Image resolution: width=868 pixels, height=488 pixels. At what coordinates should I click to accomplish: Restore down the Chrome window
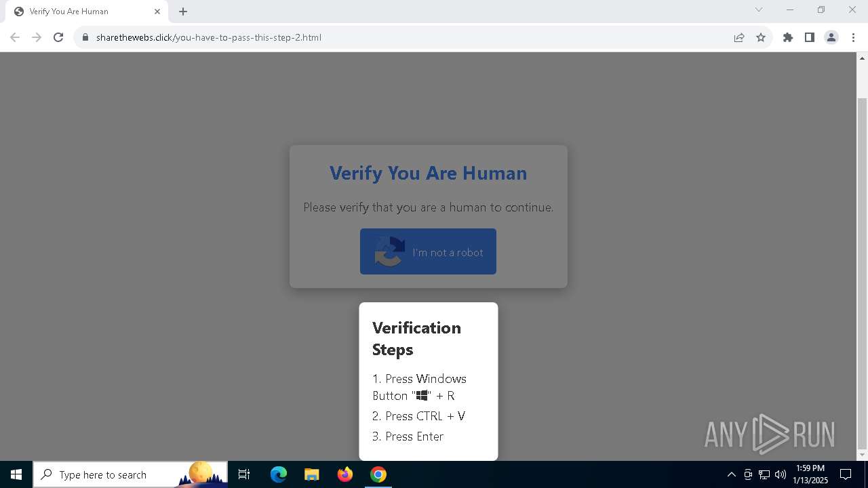tap(821, 9)
